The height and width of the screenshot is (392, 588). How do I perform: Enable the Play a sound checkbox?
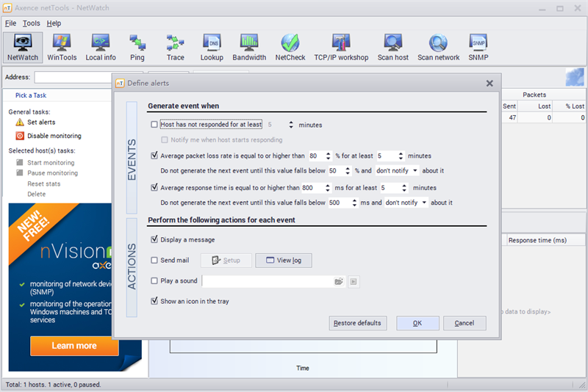pos(154,281)
